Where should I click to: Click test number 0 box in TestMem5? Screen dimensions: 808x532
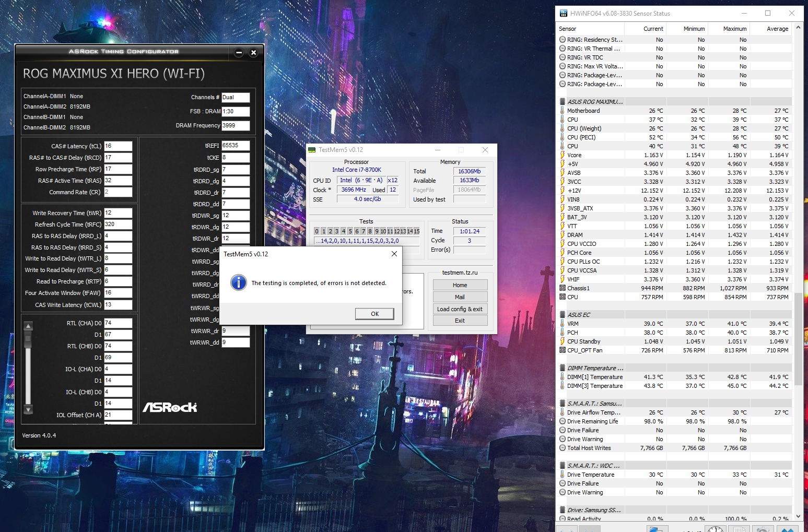tap(317, 231)
